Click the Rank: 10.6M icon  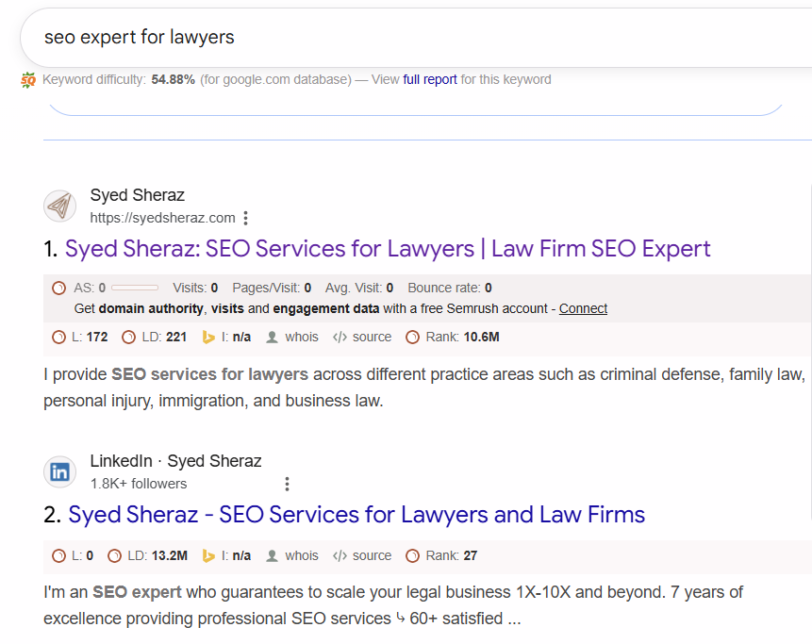[x=412, y=338]
